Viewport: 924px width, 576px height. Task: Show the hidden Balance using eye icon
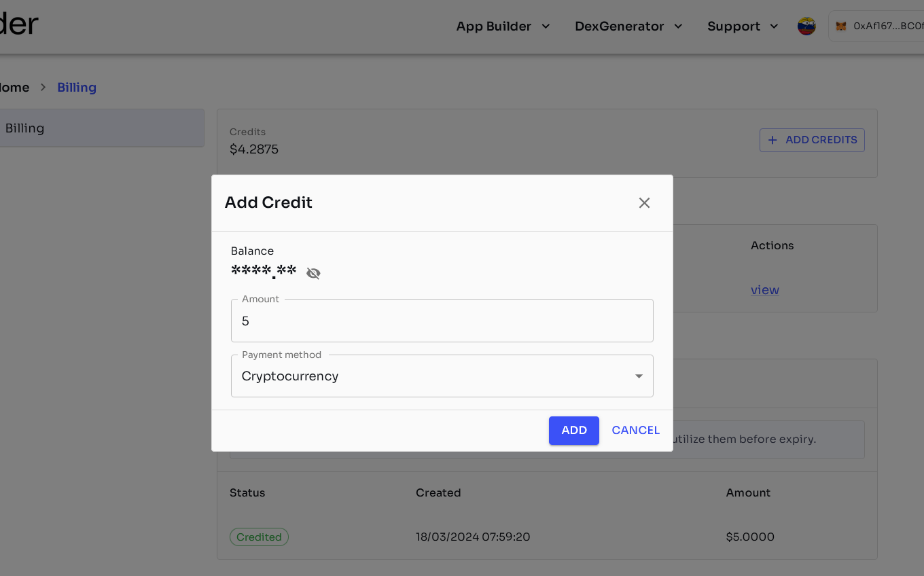tap(313, 272)
